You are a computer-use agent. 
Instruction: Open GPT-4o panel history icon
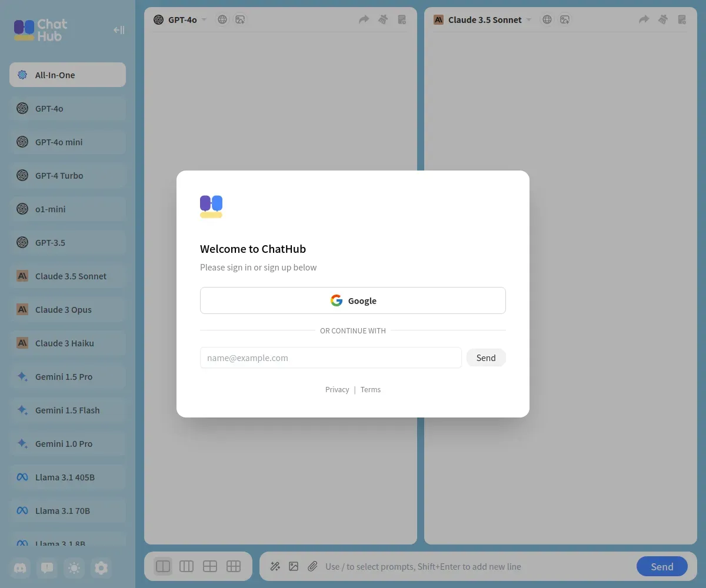pos(402,19)
